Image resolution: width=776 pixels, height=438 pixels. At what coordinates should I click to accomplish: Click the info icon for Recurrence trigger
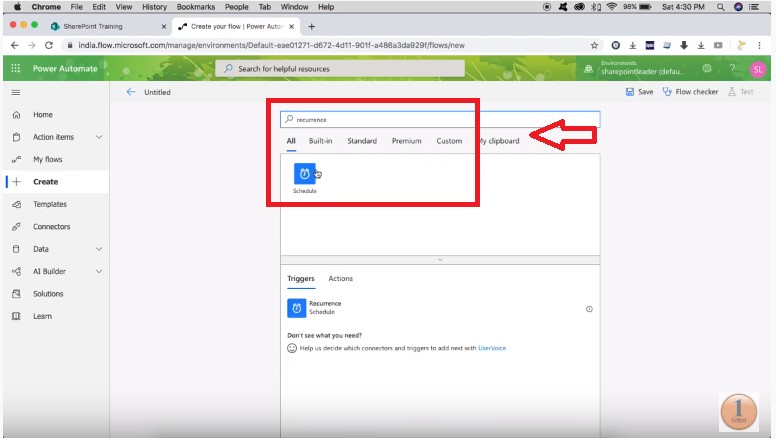589,309
